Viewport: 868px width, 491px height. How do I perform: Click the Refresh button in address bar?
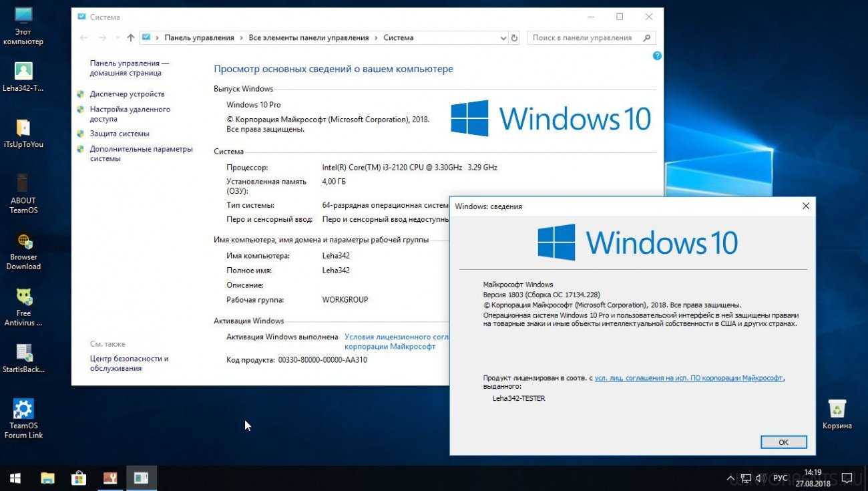pyautogui.click(x=514, y=38)
